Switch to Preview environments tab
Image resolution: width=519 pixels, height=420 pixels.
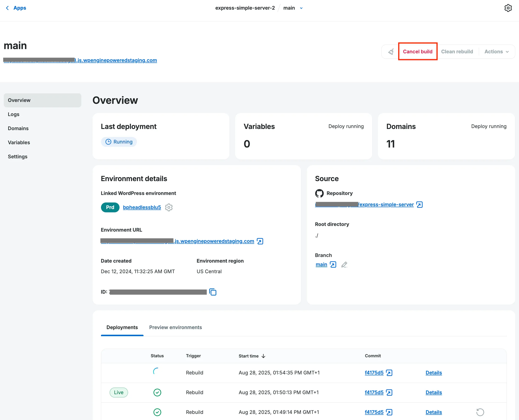coord(175,327)
